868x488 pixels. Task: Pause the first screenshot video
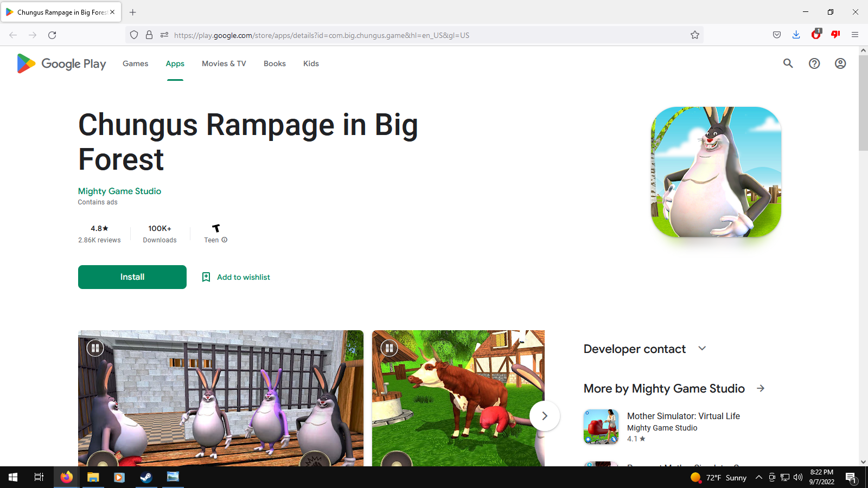click(x=95, y=348)
